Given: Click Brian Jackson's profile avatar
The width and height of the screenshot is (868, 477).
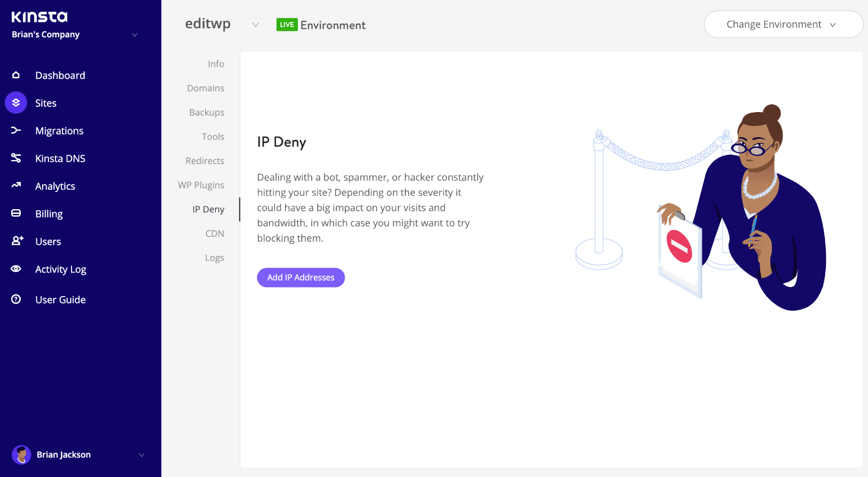Looking at the screenshot, I should [x=21, y=455].
